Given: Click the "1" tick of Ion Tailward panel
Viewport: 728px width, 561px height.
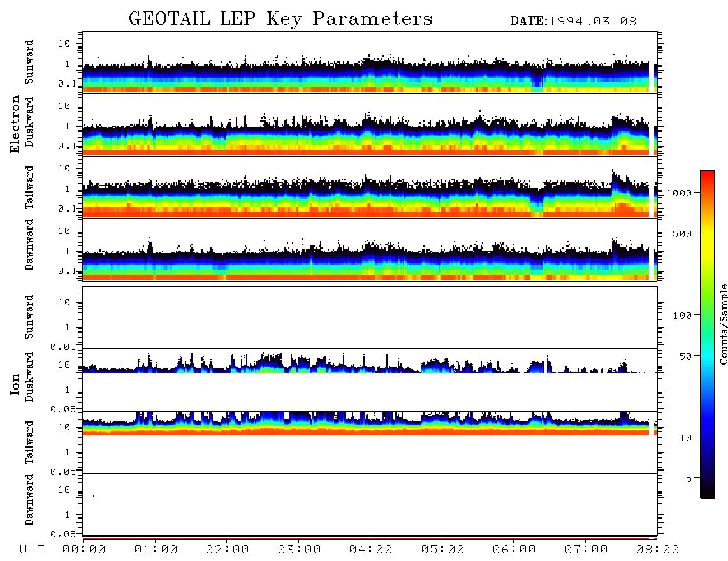Looking at the screenshot, I should click(68, 453).
